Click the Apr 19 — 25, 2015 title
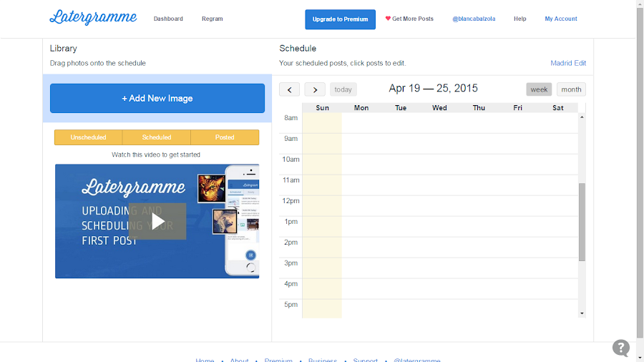The height and width of the screenshot is (362, 644). [434, 88]
